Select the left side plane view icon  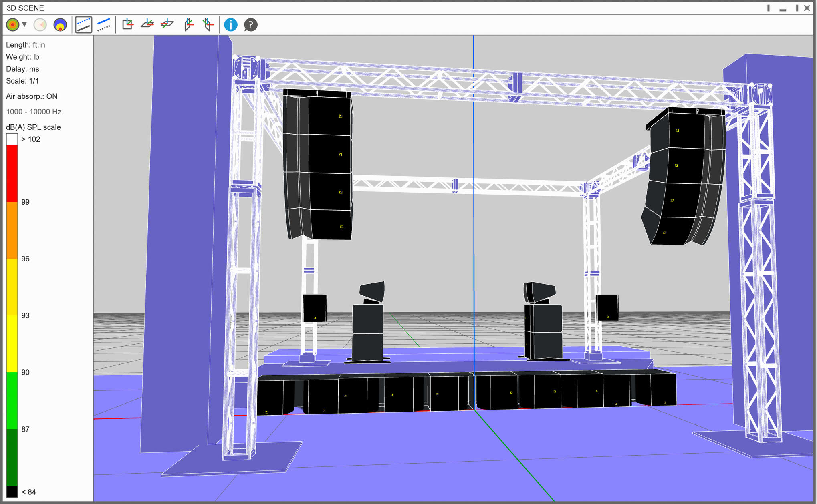pos(188,25)
